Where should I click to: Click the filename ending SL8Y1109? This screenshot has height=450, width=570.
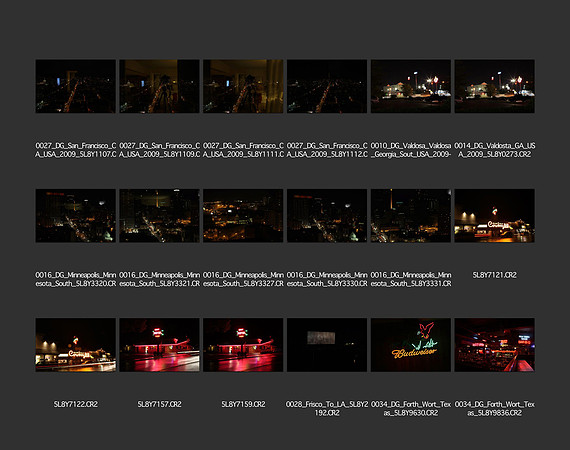[159, 150]
